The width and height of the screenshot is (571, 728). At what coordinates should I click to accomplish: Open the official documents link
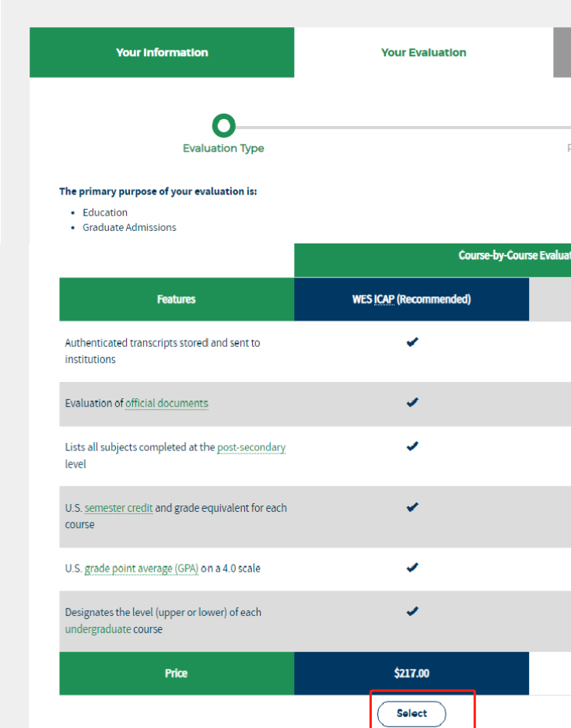pos(166,403)
